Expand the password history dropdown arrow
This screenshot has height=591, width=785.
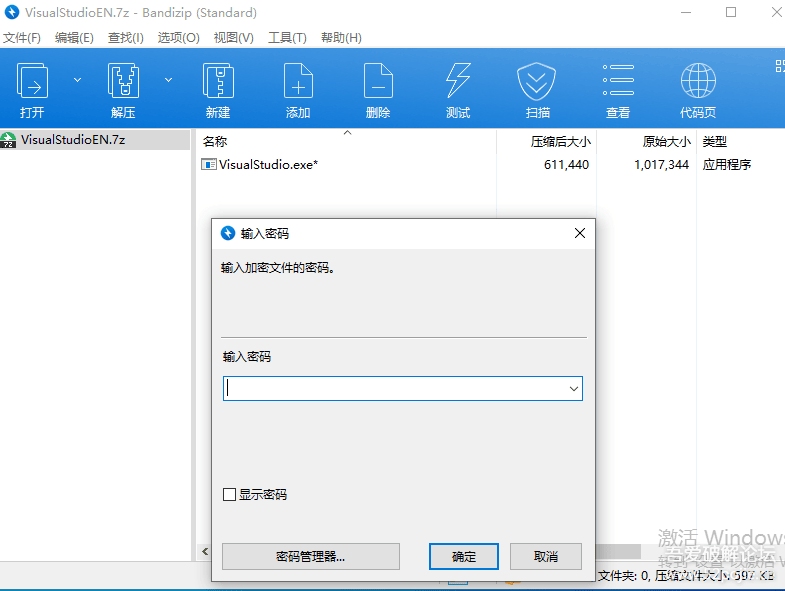[574, 389]
